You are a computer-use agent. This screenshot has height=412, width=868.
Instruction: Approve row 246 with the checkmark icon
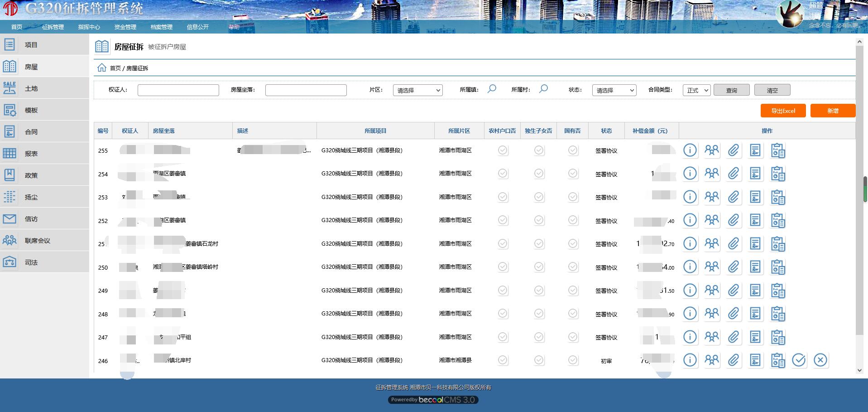coord(799,360)
